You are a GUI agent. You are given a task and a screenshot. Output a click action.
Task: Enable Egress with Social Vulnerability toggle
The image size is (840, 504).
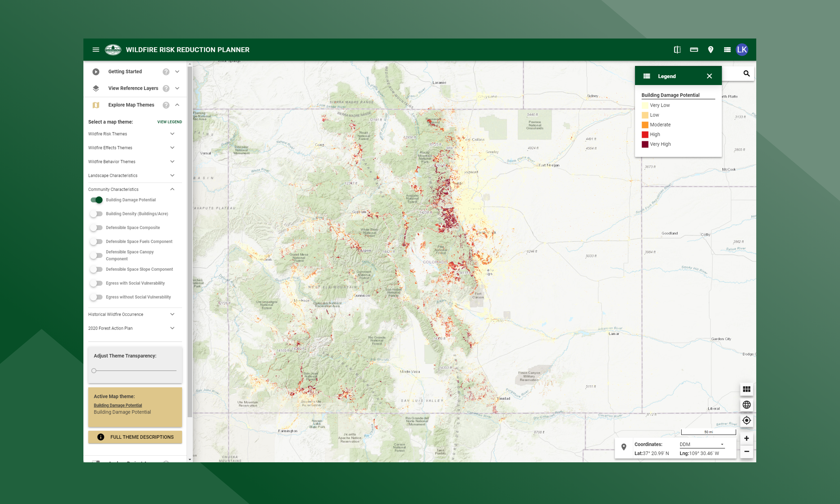[x=96, y=283]
